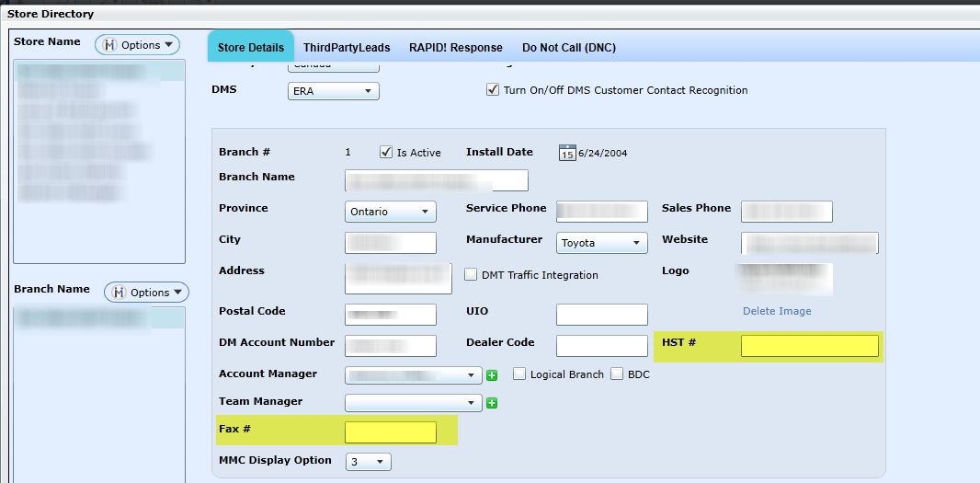
Task: Open the Do Not Call (DNC) tab
Action: [569, 48]
